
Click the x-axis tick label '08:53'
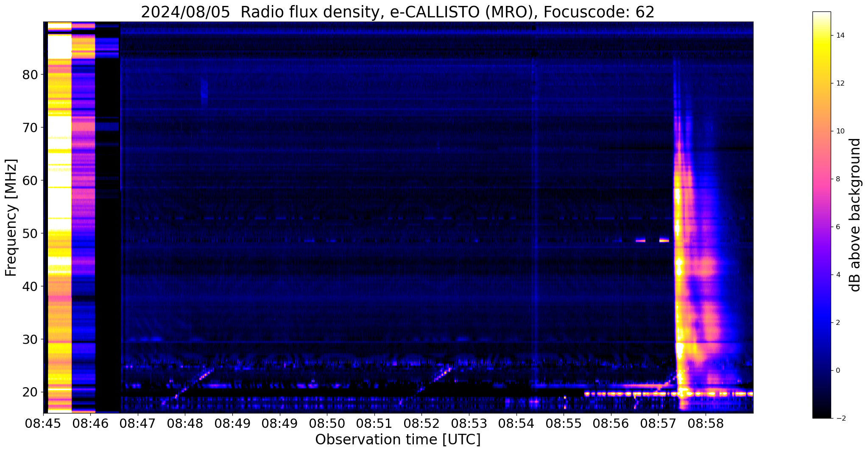click(x=469, y=423)
